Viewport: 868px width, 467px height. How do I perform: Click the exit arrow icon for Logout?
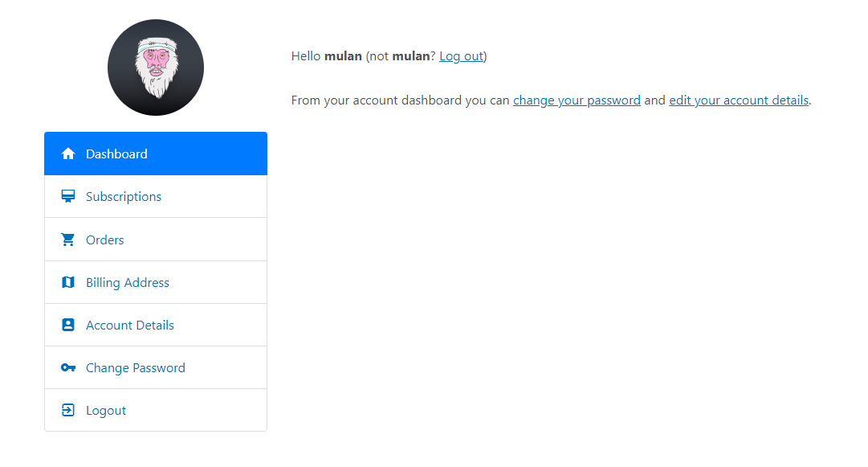tap(68, 410)
